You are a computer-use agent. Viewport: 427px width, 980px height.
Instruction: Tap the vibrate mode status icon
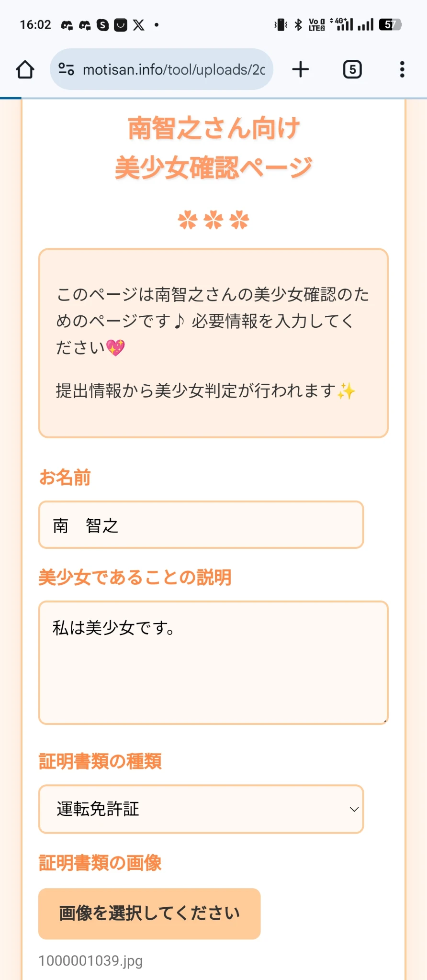coord(281,24)
